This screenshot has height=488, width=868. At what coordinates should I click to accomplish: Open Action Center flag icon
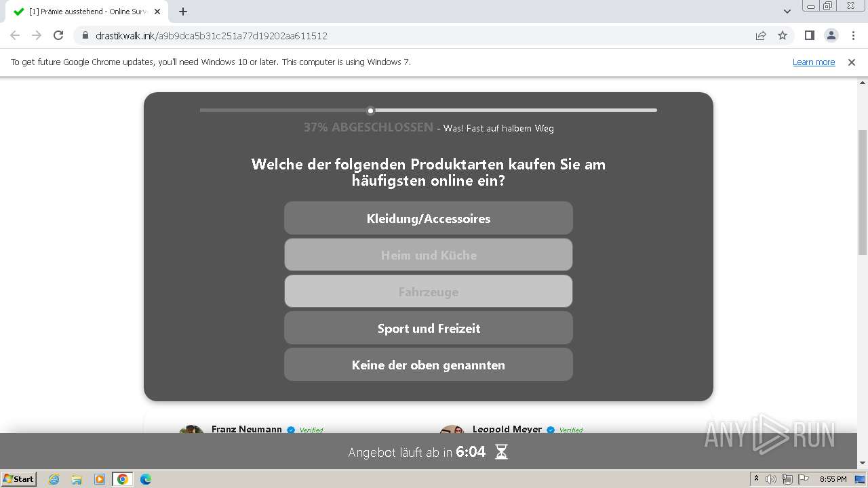[x=804, y=479]
